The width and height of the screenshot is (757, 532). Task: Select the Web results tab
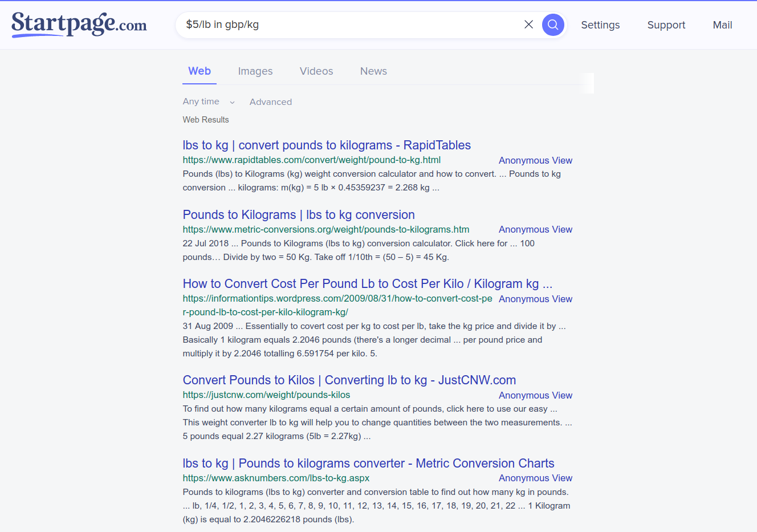[x=200, y=71]
